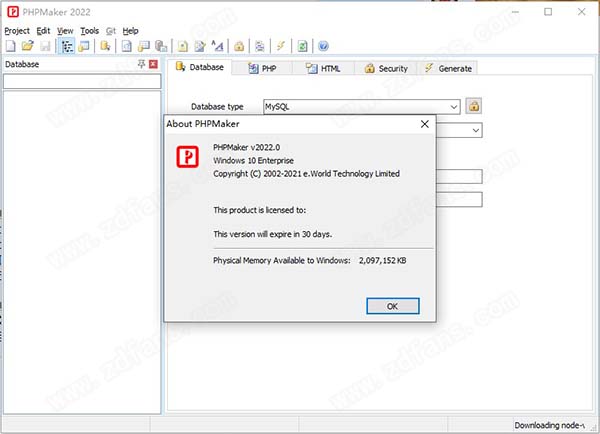Viewport: 600px width, 434px height.
Task: Switch to the HTML tab
Action: (323, 69)
